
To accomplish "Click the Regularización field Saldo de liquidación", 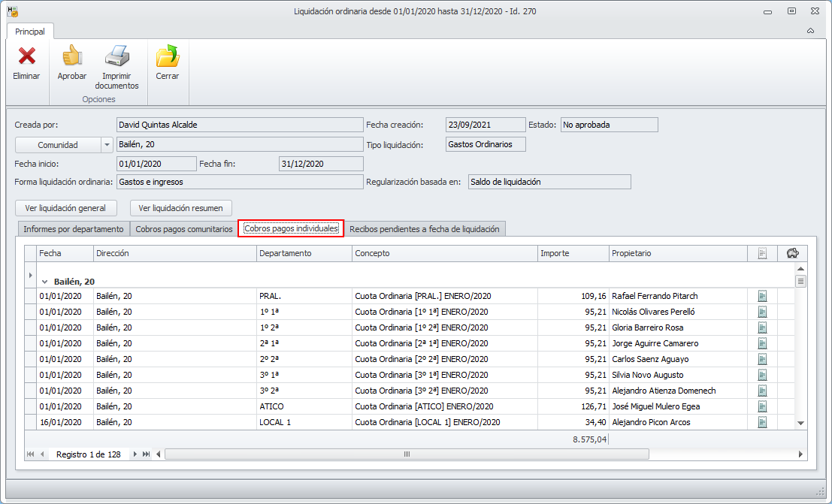I will coord(549,182).
